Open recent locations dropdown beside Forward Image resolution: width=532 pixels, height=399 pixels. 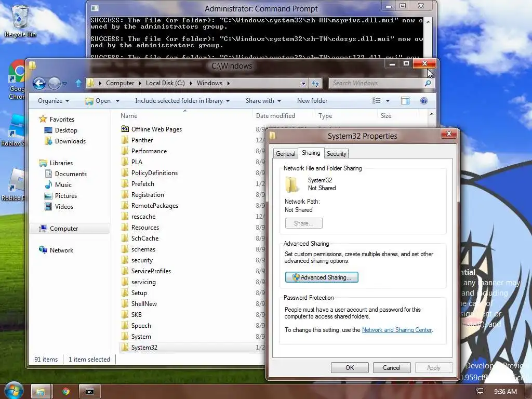pos(64,83)
